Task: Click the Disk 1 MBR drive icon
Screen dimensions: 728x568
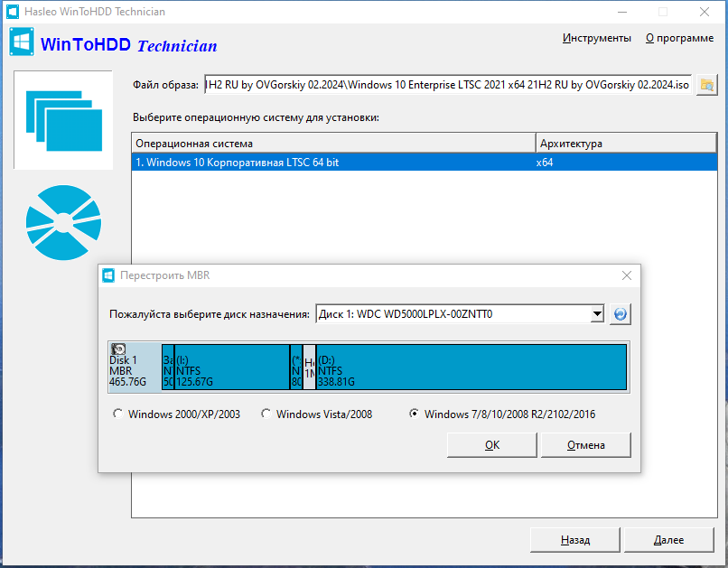Action: 118,349
